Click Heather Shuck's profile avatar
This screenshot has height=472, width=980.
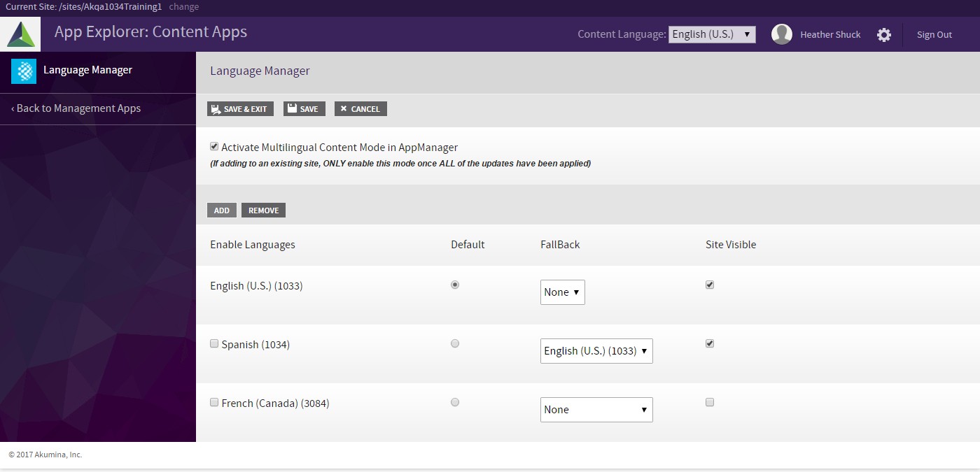pyautogui.click(x=781, y=33)
